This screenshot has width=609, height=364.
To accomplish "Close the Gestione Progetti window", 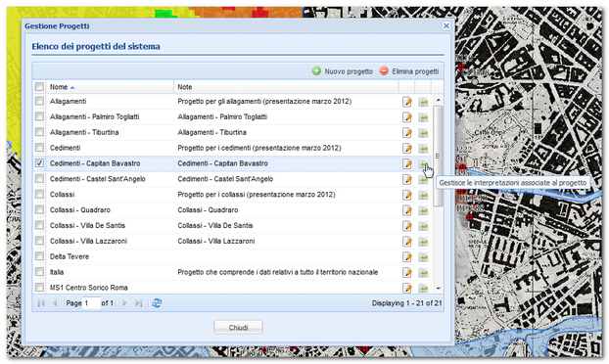I will click(446, 25).
